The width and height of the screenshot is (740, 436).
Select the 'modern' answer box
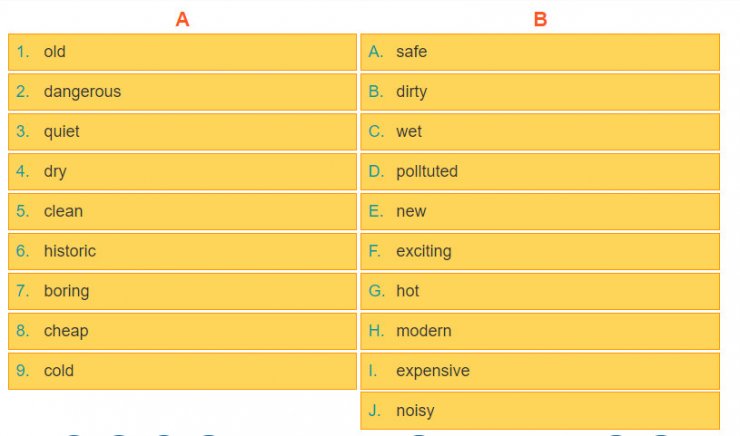point(540,331)
